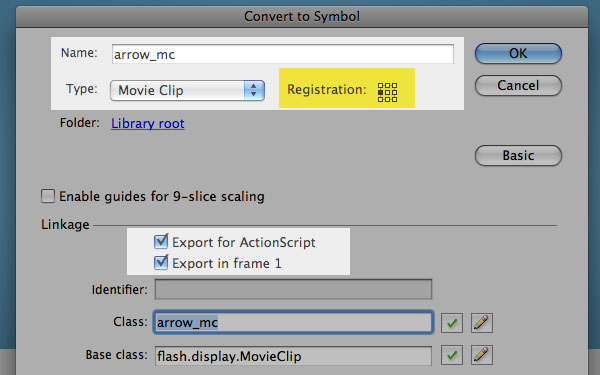Open the Type dropdown showing Movie Clip
This screenshot has width=600, height=375.
(x=187, y=90)
